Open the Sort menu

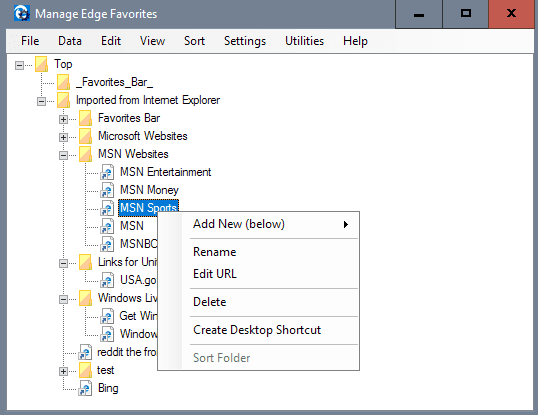click(x=194, y=41)
